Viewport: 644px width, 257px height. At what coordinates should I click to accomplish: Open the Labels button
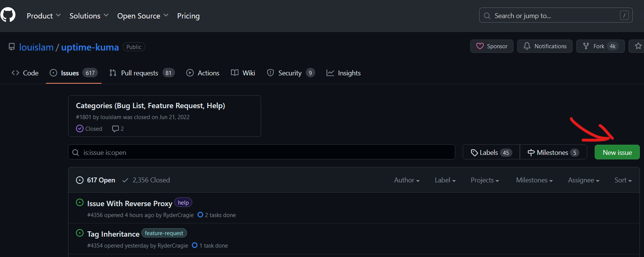pos(491,152)
